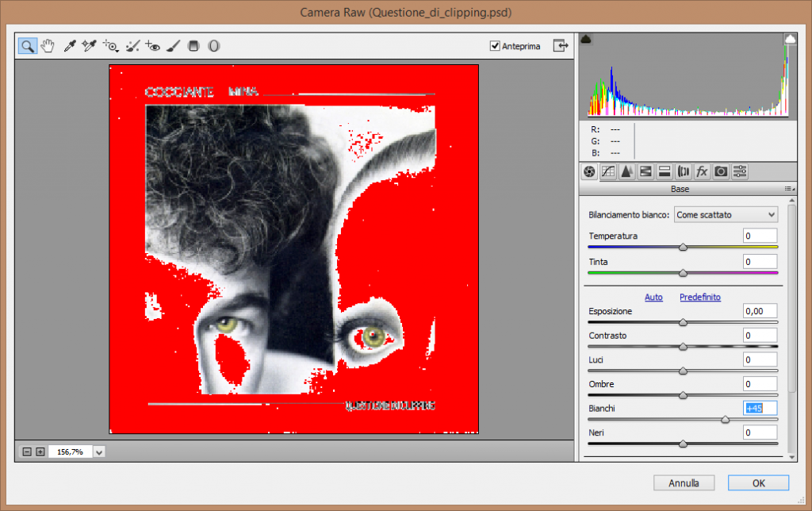This screenshot has width=812, height=511.
Task: Switch to the HSL / Grayscale tab
Action: point(645,171)
